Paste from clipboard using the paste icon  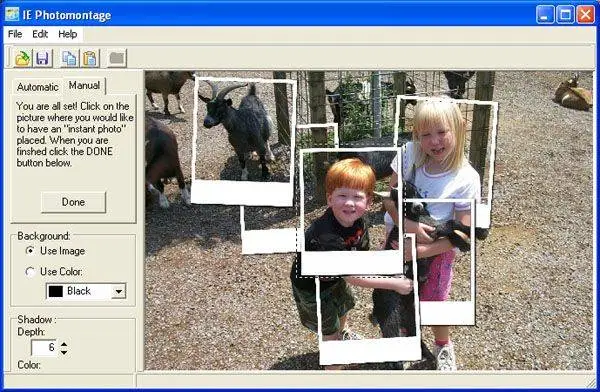pos(90,59)
